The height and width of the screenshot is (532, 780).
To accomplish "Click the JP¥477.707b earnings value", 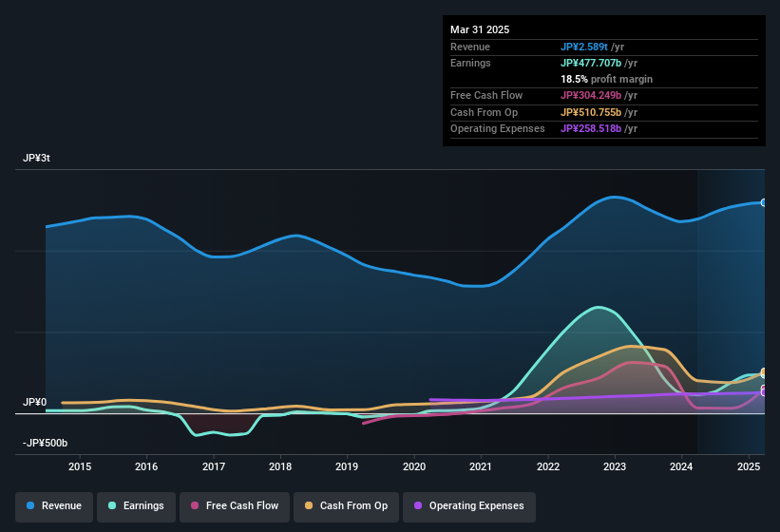I will 591,63.
